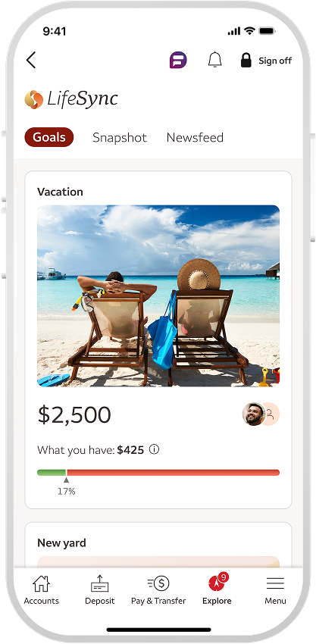Viewport: 316px width, 644px height.
Task: Select the Goals tab
Action: coord(49,137)
